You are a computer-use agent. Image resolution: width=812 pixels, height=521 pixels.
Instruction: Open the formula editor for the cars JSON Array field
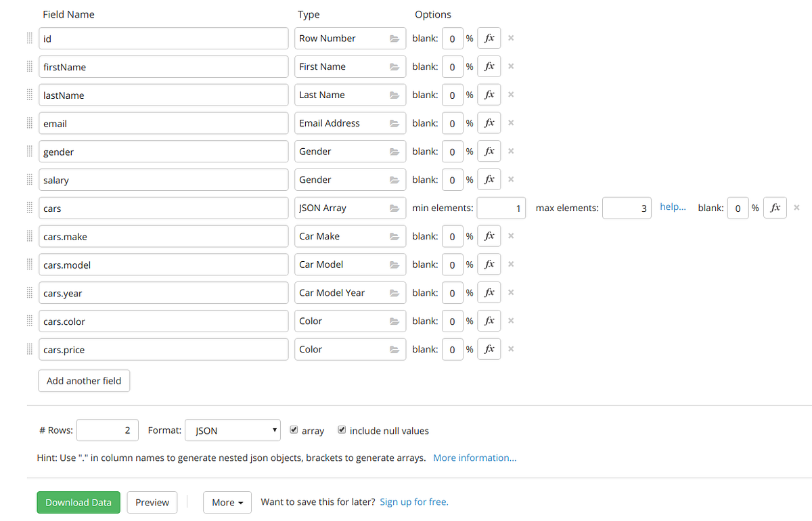(775, 208)
